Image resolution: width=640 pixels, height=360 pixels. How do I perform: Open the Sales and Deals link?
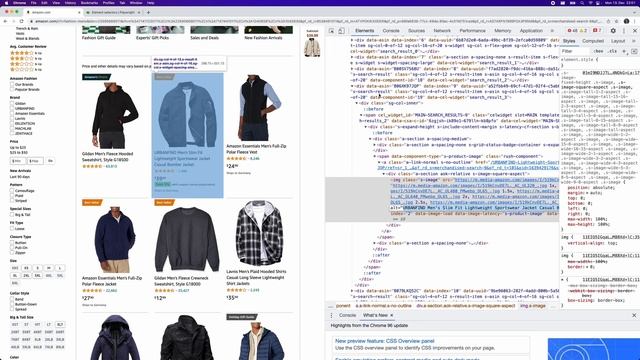[x=204, y=38]
